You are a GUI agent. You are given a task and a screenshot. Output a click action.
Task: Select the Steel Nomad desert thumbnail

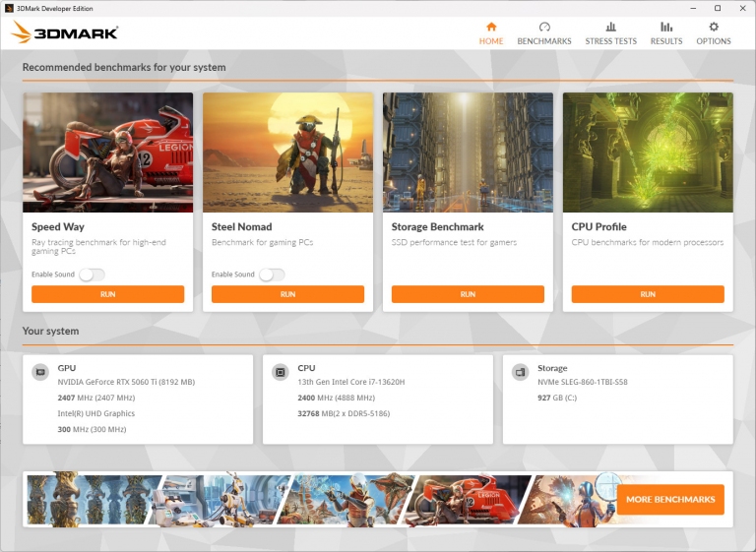click(287, 153)
